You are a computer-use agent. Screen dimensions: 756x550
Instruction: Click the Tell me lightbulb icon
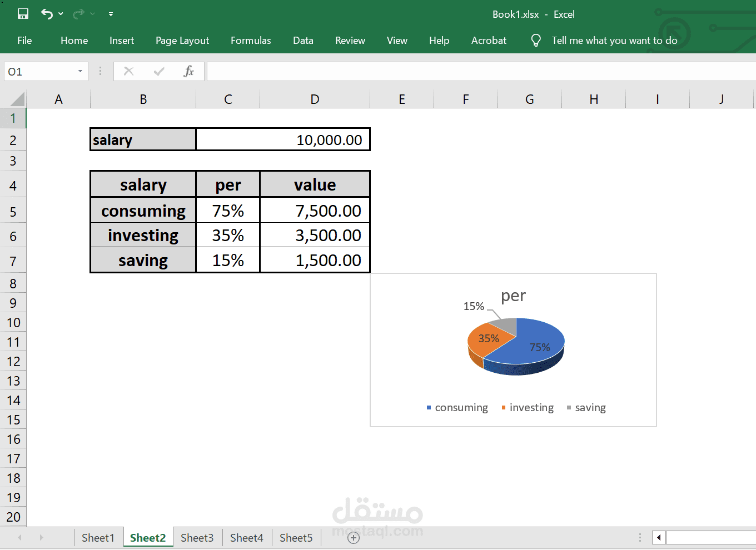pos(536,41)
